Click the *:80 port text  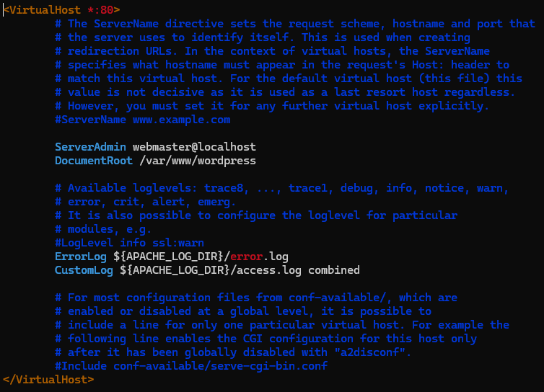point(100,9)
